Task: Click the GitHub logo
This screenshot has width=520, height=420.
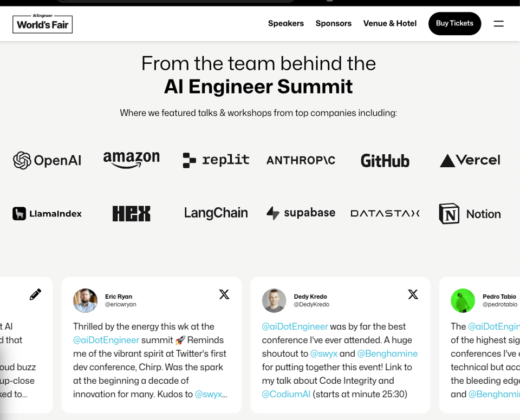Action: (x=385, y=161)
